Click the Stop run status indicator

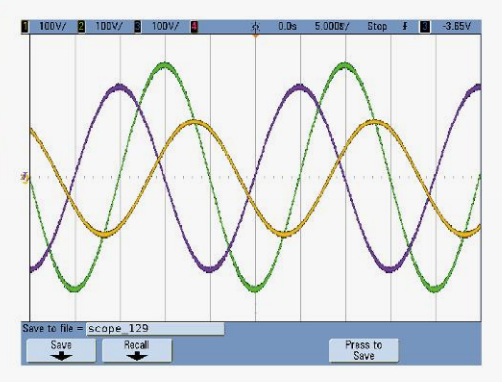pos(377,26)
